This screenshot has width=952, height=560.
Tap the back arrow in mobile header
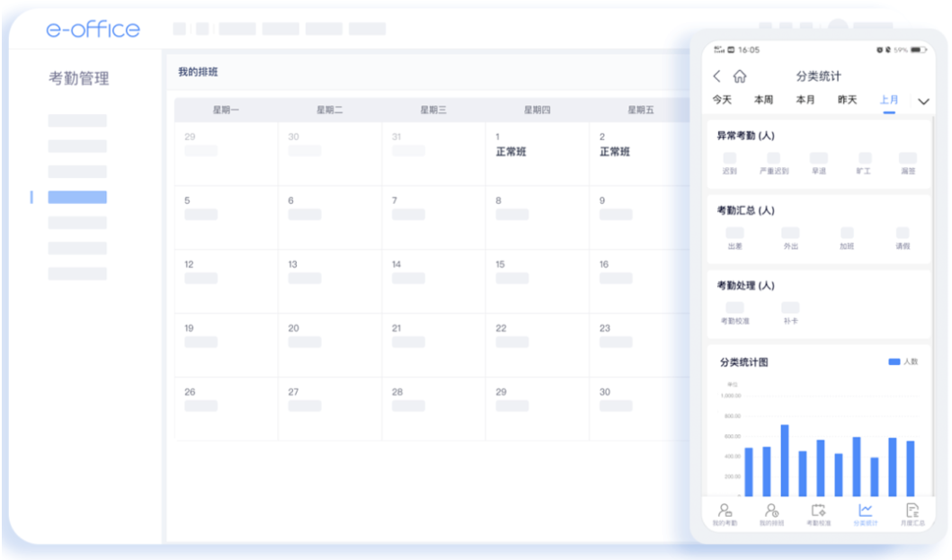[x=716, y=76]
